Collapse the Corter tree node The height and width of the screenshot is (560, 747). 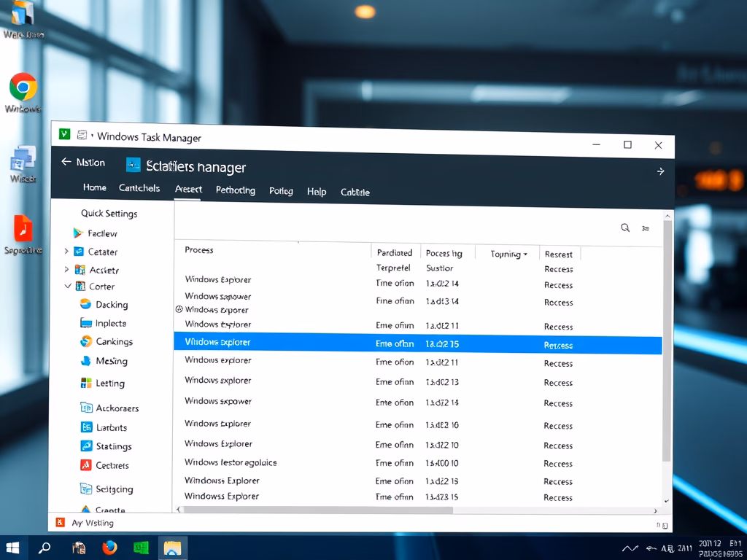tap(68, 286)
